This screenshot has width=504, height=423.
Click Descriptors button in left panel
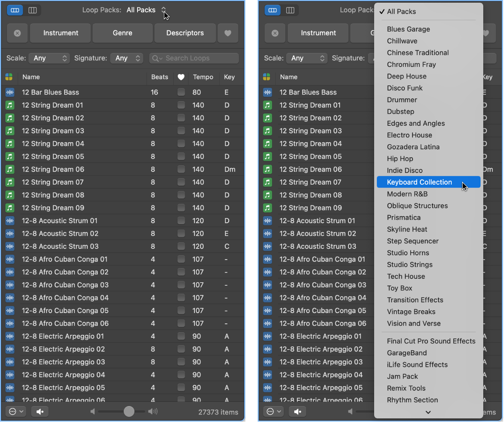185,33
